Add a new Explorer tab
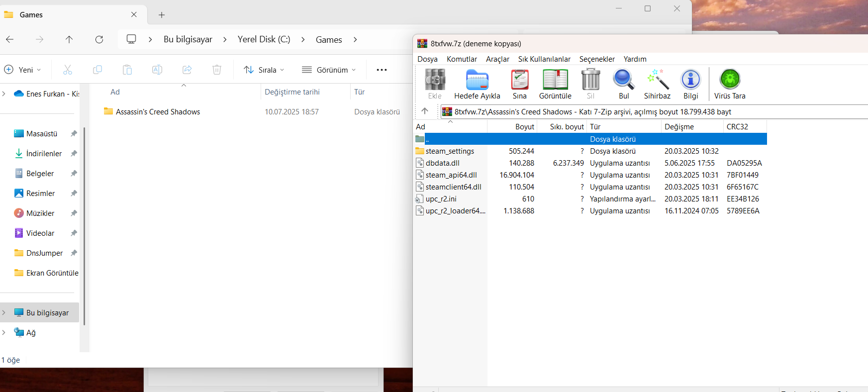 [x=162, y=15]
